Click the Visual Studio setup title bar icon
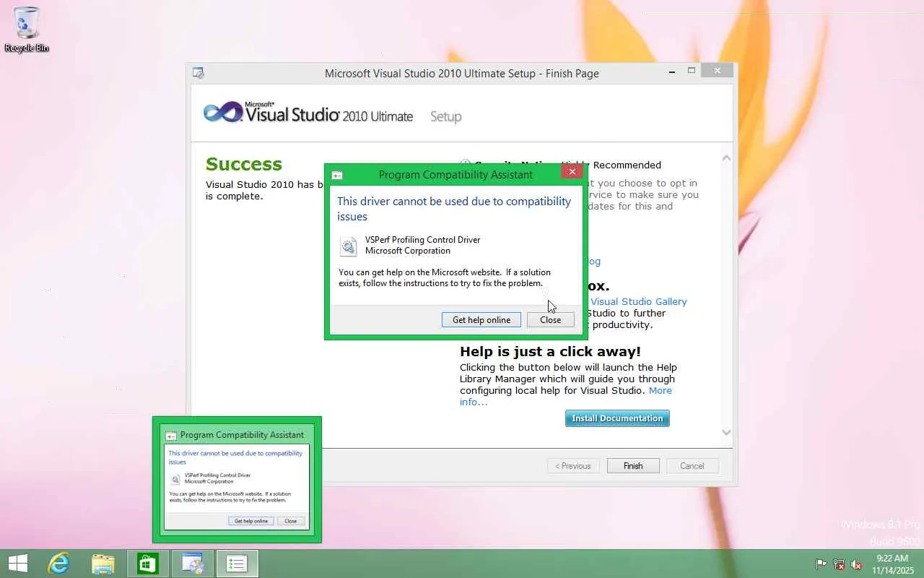This screenshot has height=578, width=924. pyautogui.click(x=199, y=73)
